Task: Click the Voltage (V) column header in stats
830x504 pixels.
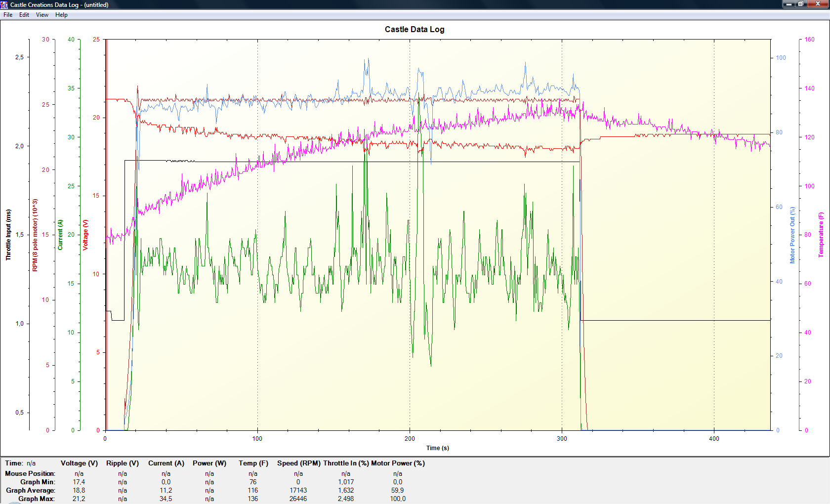Action: click(79, 463)
